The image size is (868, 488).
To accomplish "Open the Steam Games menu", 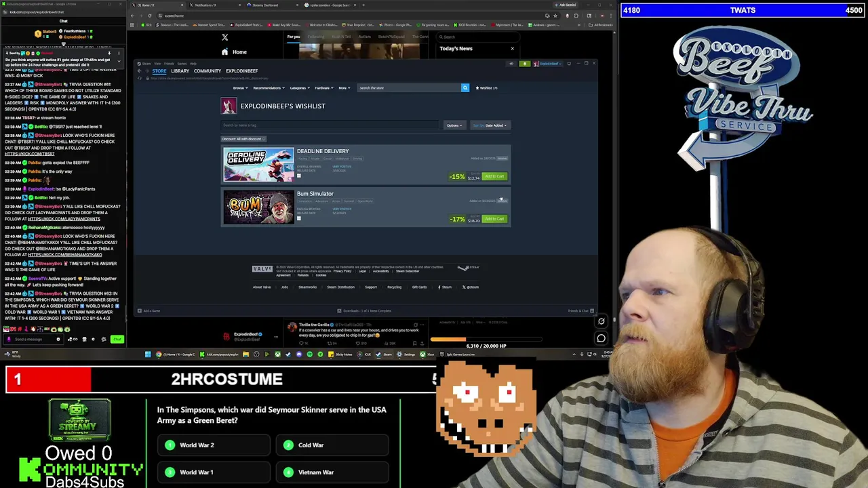I will (x=182, y=64).
